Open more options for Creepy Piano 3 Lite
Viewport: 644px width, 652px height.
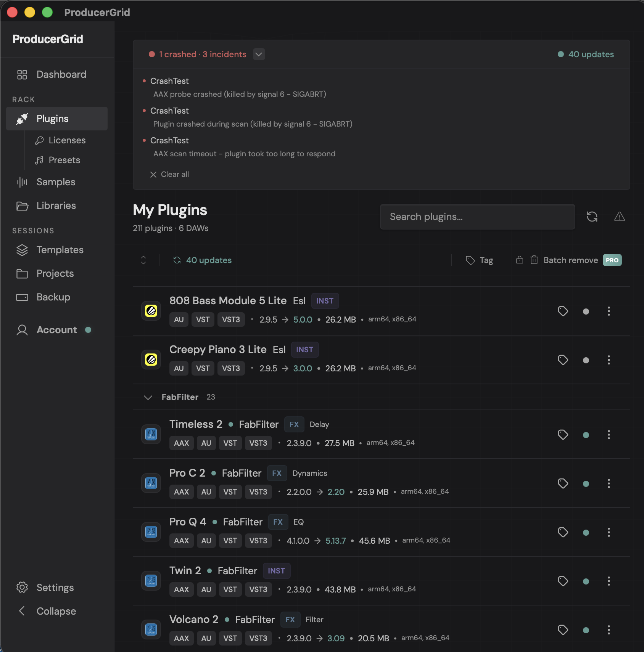tap(609, 360)
